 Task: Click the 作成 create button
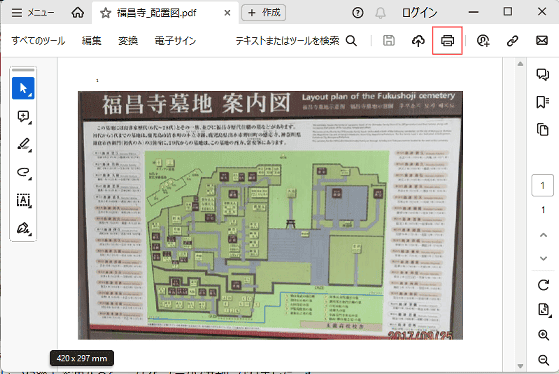point(263,12)
